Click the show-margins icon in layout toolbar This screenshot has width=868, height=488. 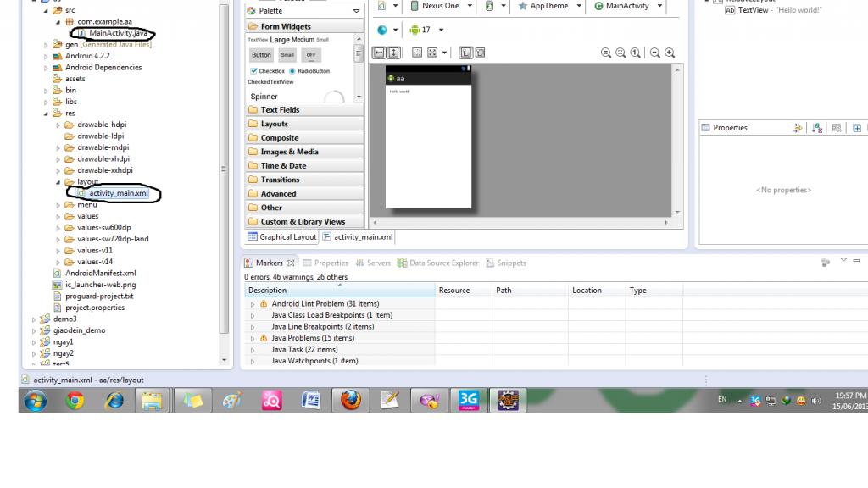(417, 53)
